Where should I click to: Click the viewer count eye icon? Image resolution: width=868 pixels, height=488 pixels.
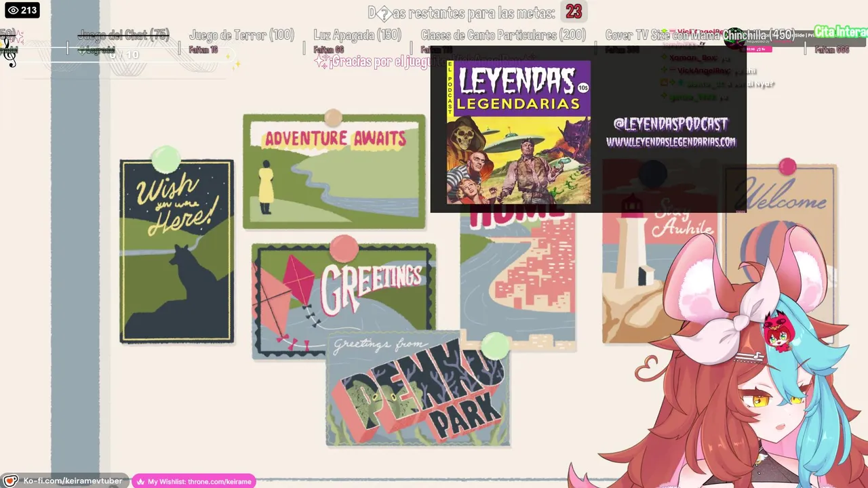pyautogui.click(x=12, y=10)
